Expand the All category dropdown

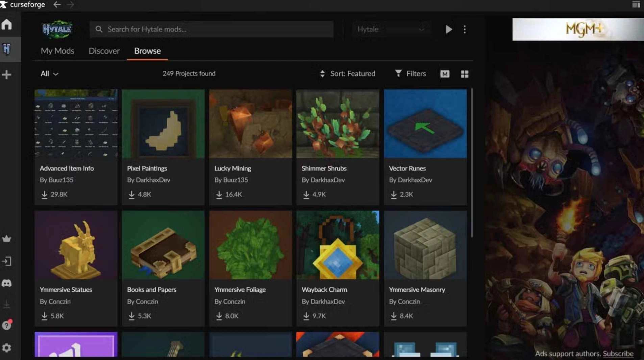point(49,74)
